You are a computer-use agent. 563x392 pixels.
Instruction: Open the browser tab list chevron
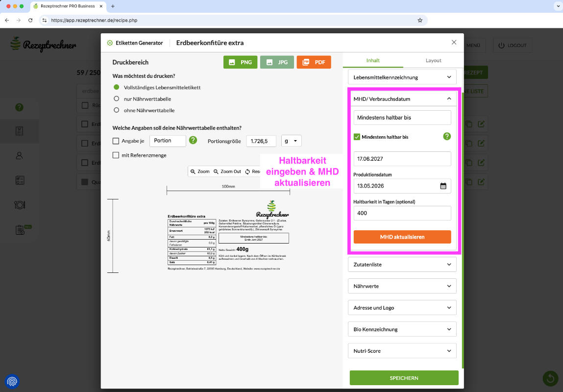pyautogui.click(x=558, y=6)
